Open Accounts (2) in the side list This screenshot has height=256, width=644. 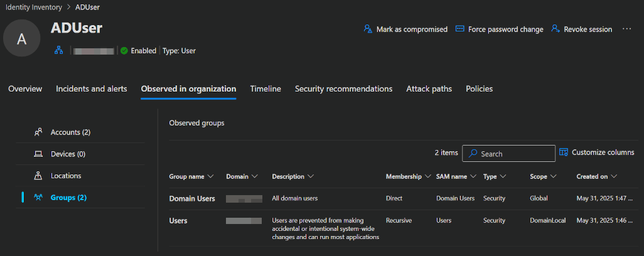(x=70, y=132)
